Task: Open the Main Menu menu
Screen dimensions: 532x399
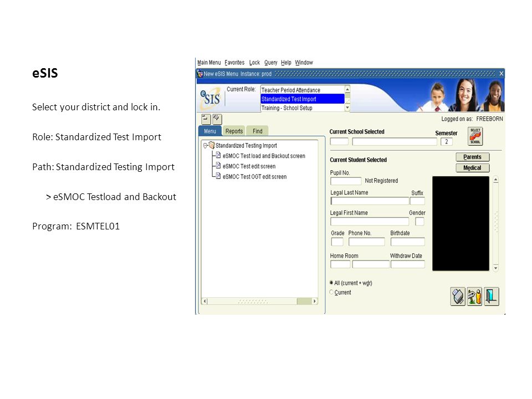Action: click(x=209, y=63)
